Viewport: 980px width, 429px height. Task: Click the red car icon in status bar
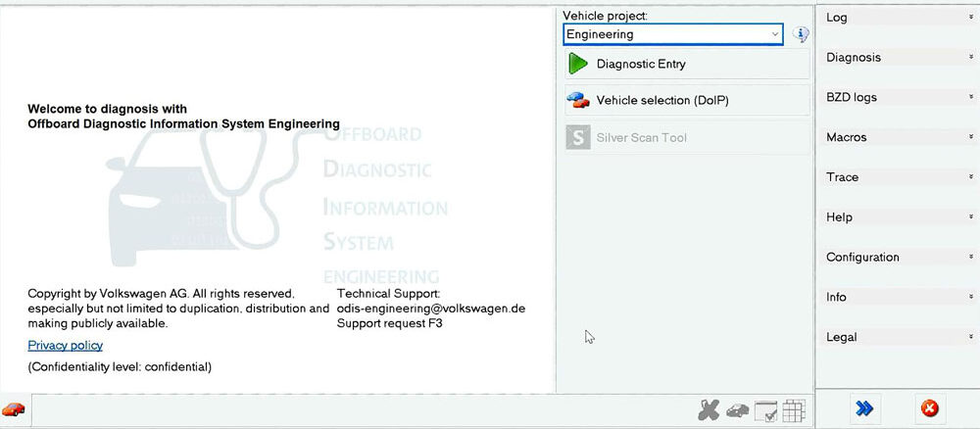pos(13,409)
